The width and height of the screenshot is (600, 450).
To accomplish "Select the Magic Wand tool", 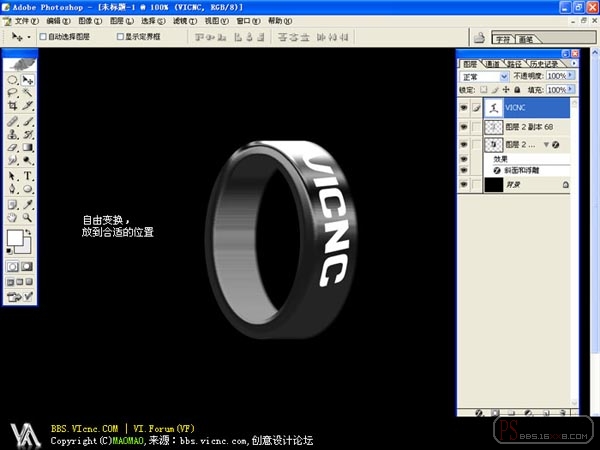I will 28,93.
